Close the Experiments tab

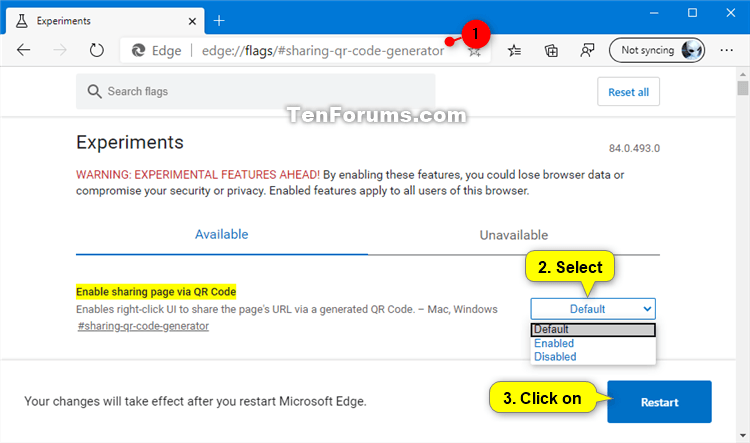pos(192,21)
